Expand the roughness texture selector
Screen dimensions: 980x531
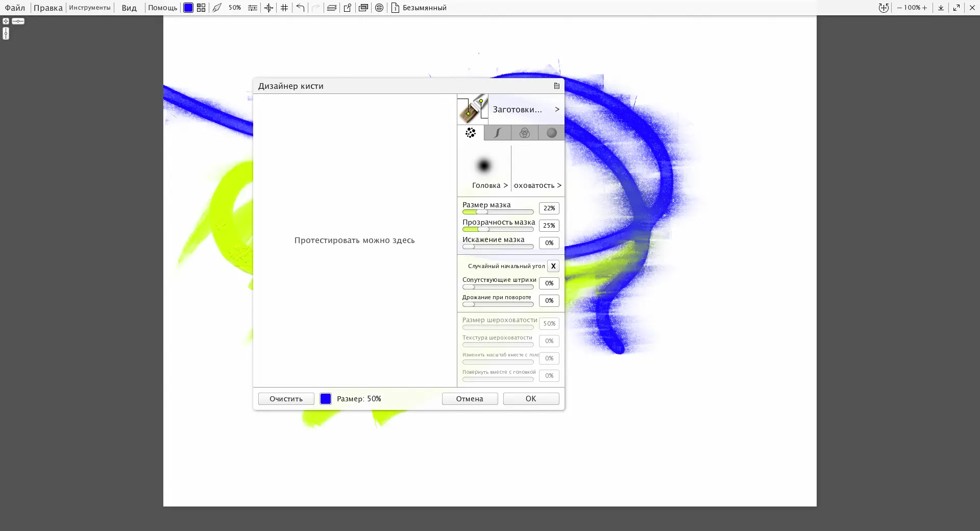[x=537, y=185]
